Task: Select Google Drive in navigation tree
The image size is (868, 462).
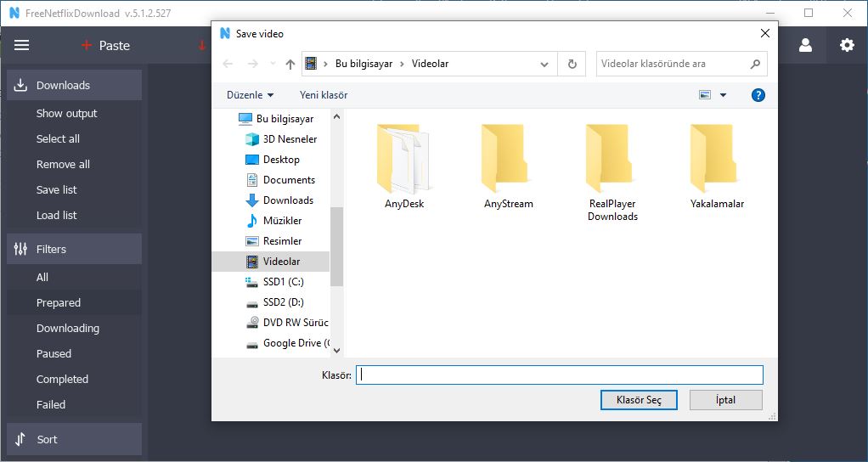Action: point(287,343)
